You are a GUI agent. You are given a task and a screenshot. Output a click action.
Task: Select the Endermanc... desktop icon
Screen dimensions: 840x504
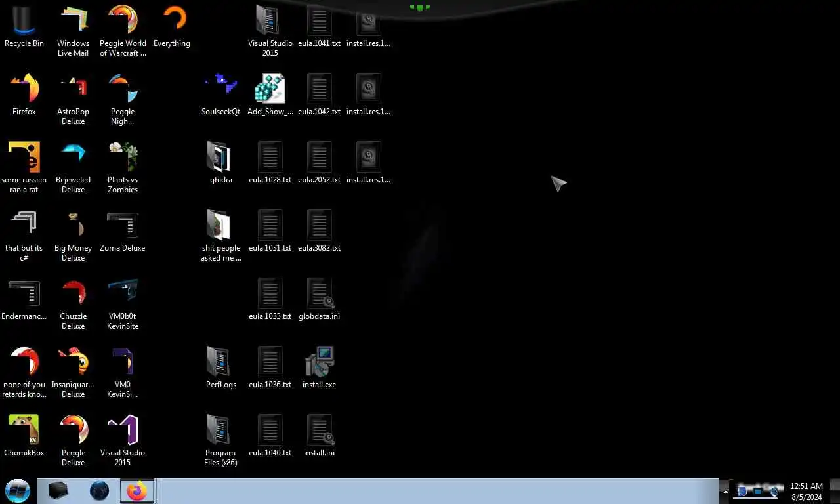tap(24, 300)
